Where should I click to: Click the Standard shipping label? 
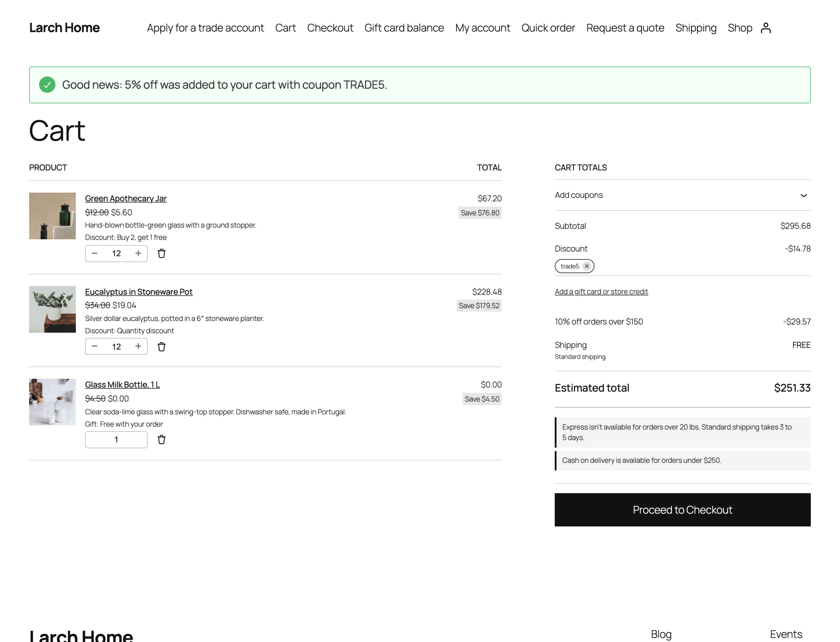pos(580,356)
